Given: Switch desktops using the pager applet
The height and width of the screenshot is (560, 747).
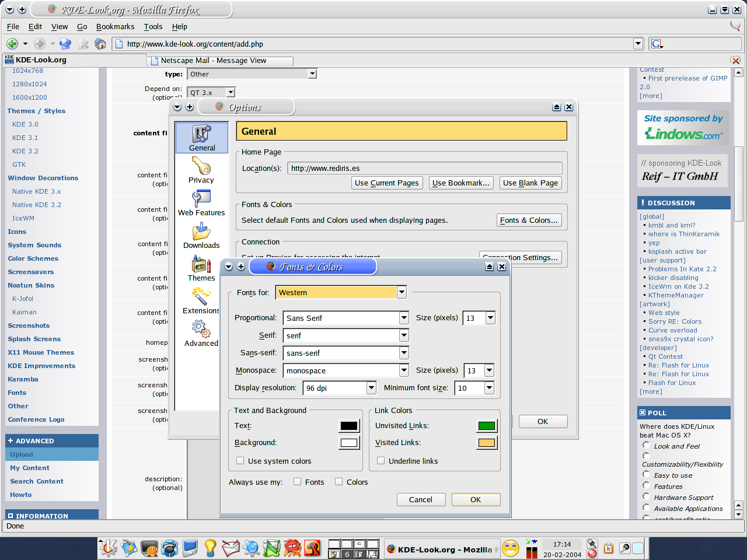Looking at the screenshot, I should [x=354, y=548].
